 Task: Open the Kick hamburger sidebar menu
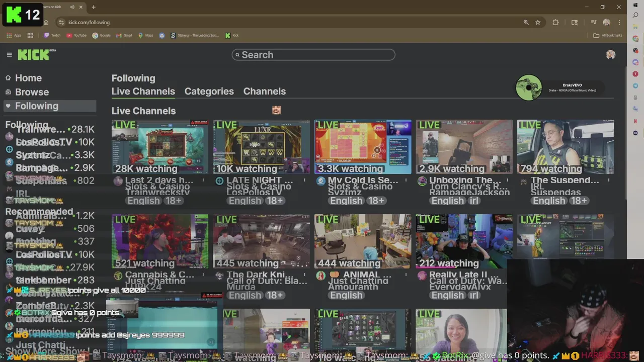point(9,55)
